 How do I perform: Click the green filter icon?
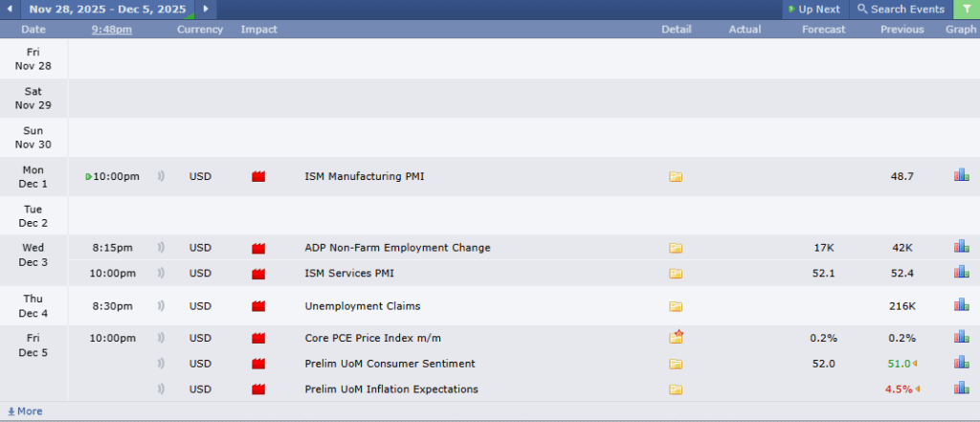pyautogui.click(x=967, y=10)
